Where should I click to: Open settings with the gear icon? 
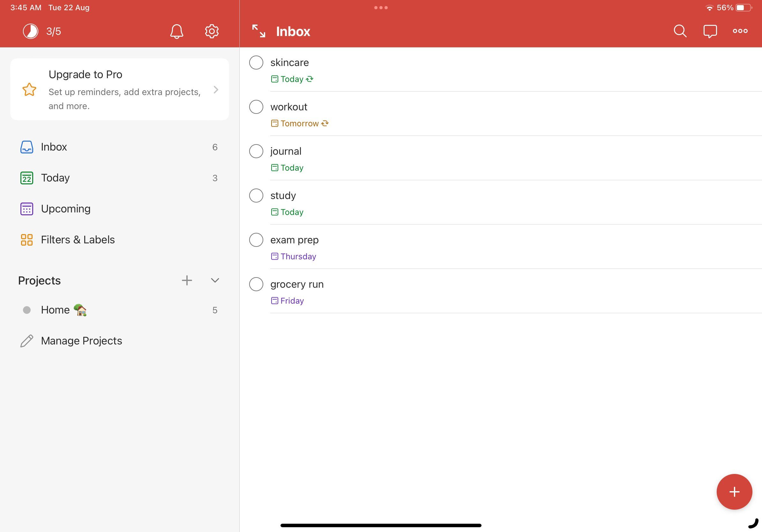point(212,31)
